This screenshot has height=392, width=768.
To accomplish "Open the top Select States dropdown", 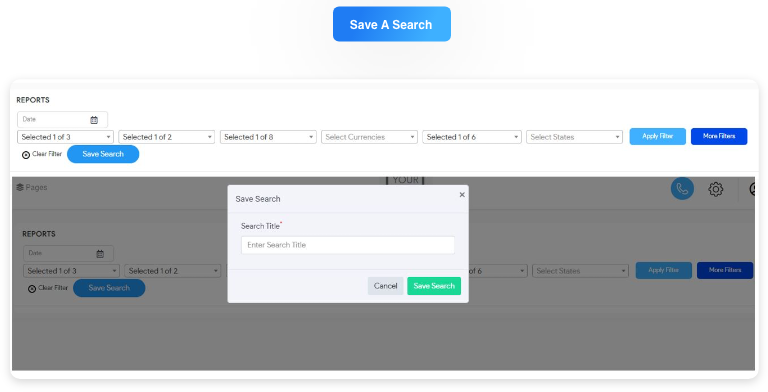I will (575, 137).
